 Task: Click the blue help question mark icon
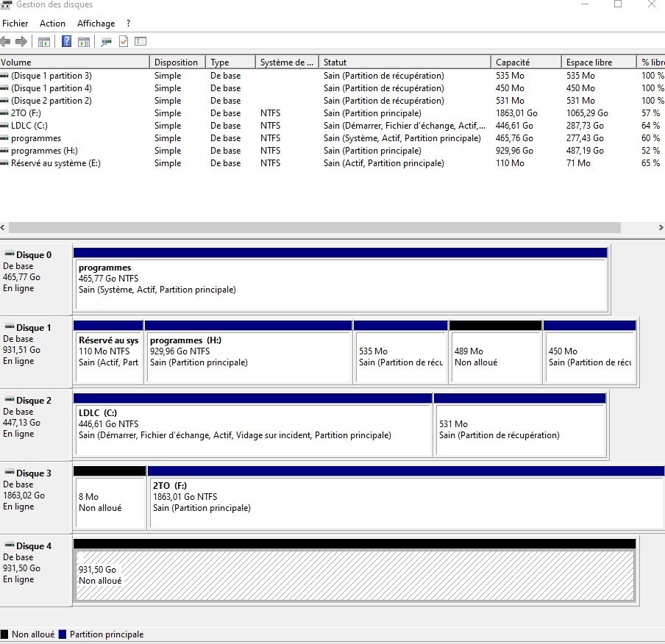67,42
